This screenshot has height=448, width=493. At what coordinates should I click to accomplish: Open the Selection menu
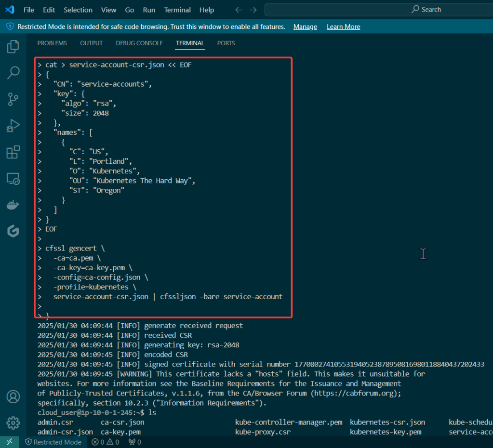[x=78, y=10]
